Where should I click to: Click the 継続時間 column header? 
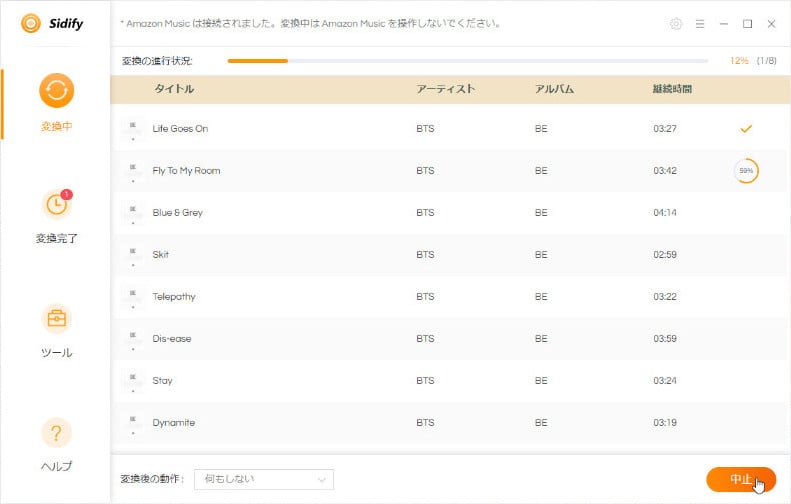pos(672,89)
